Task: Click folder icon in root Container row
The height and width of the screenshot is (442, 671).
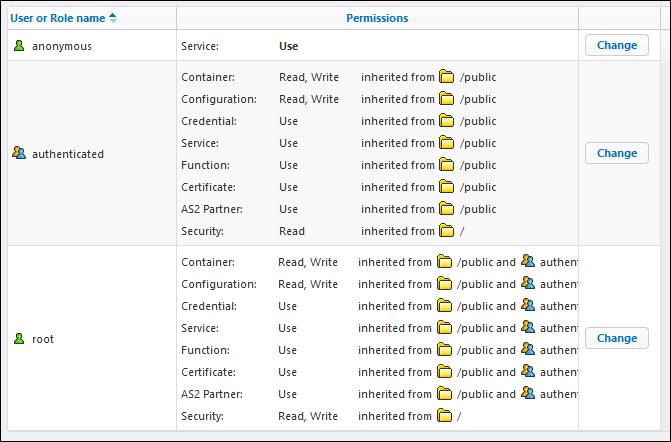Action: 444,262
